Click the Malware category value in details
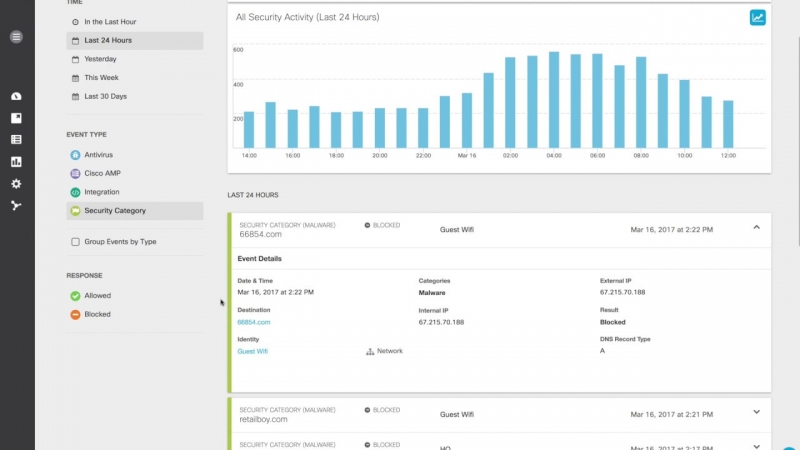 [x=432, y=293]
